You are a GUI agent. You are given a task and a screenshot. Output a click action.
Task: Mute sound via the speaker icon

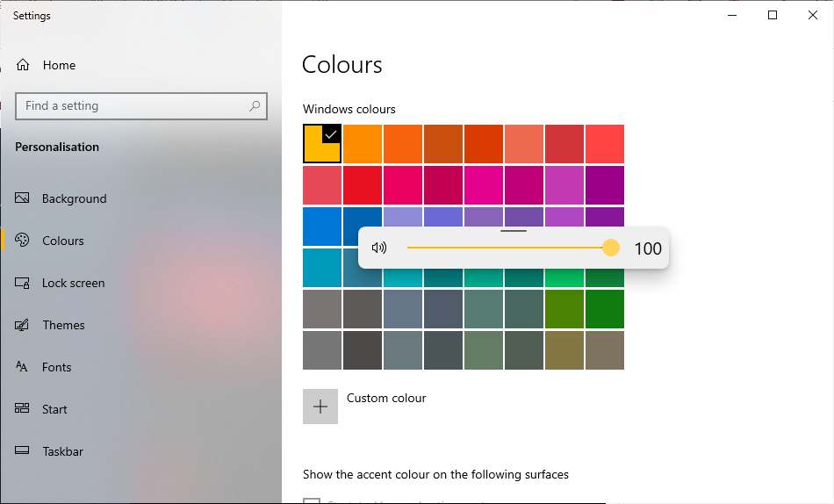378,248
